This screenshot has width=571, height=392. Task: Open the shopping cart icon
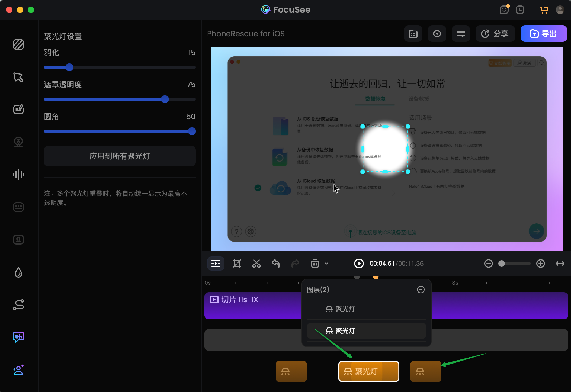[544, 10]
